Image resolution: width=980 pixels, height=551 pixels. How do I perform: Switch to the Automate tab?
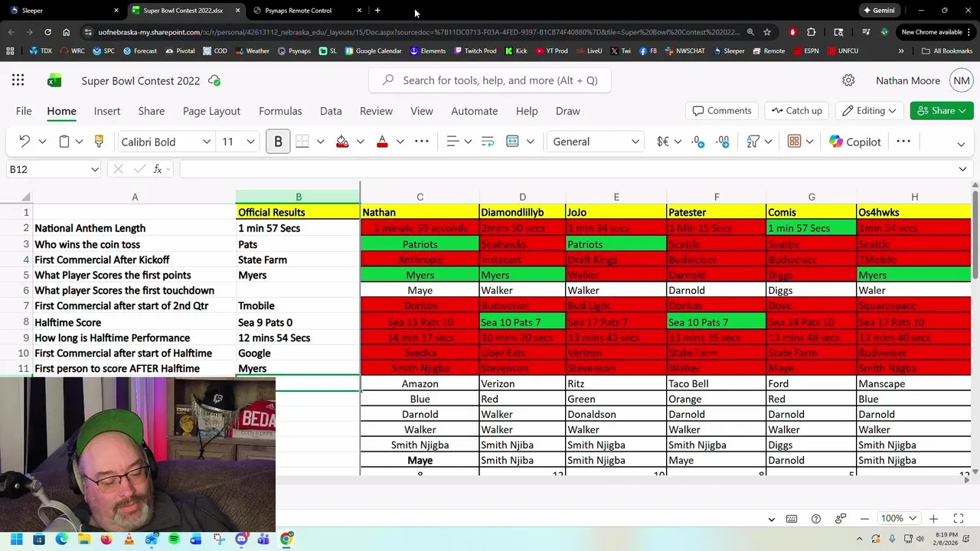point(474,111)
